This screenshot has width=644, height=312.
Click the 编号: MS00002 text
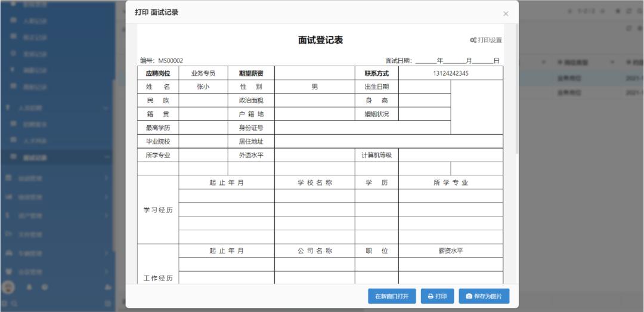(162, 60)
